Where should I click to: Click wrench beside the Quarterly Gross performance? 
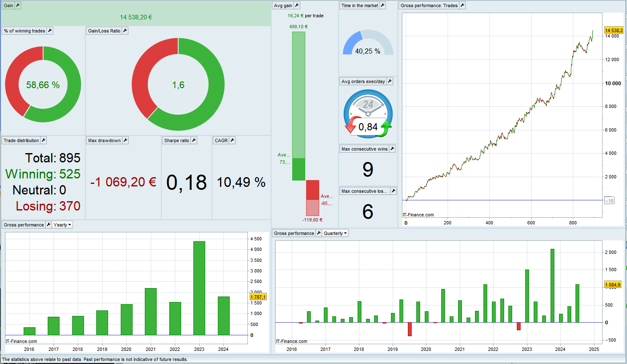pyautogui.click(x=319, y=233)
